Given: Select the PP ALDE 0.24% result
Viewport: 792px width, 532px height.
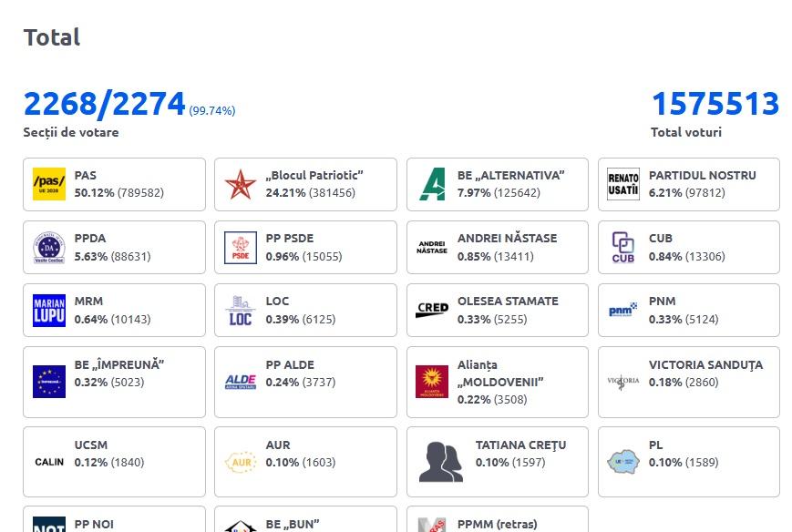Looking at the screenshot, I should [x=301, y=382].
